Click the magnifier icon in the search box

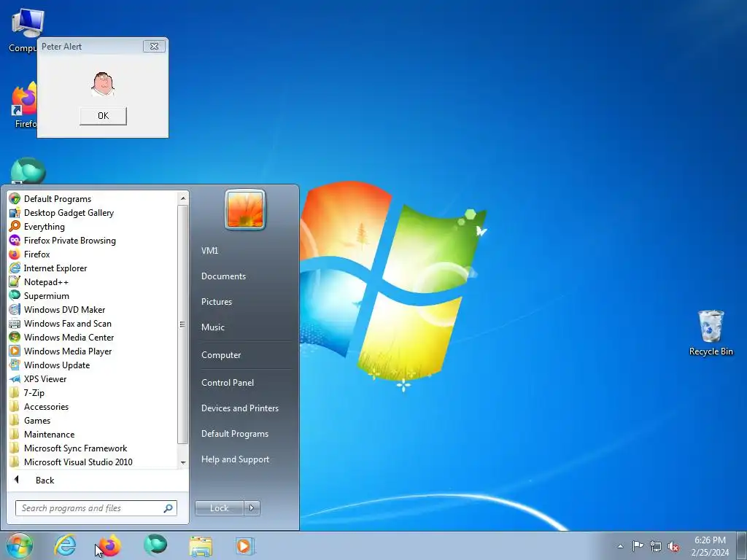click(169, 508)
